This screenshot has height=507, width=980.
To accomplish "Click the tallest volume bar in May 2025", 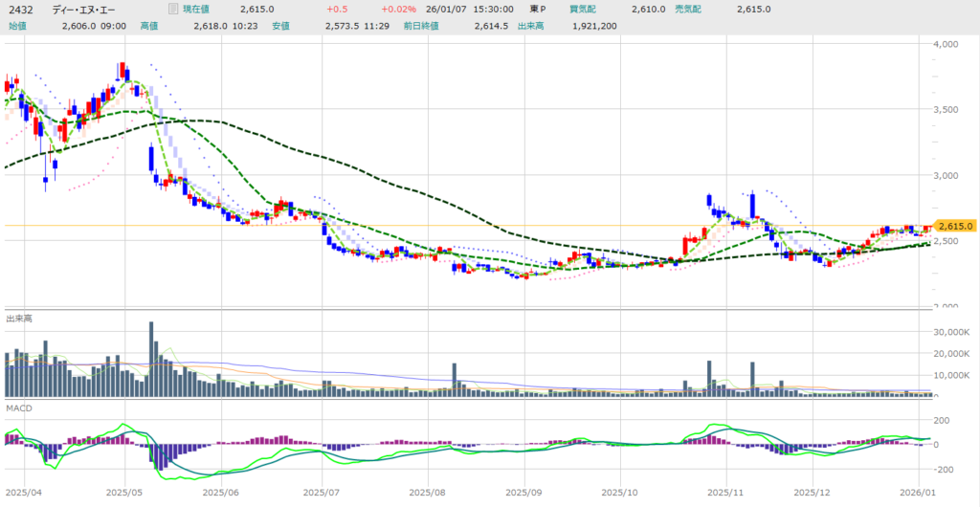I will pyautogui.click(x=151, y=360).
